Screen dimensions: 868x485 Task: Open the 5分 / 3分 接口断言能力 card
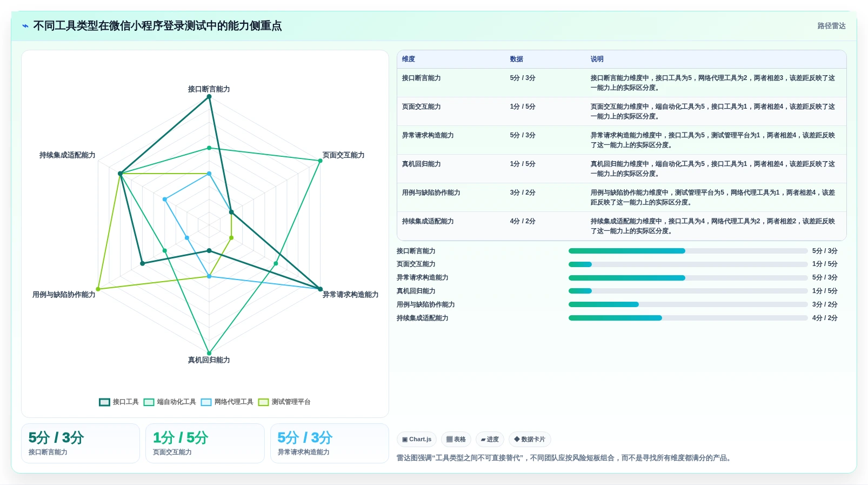point(81,443)
